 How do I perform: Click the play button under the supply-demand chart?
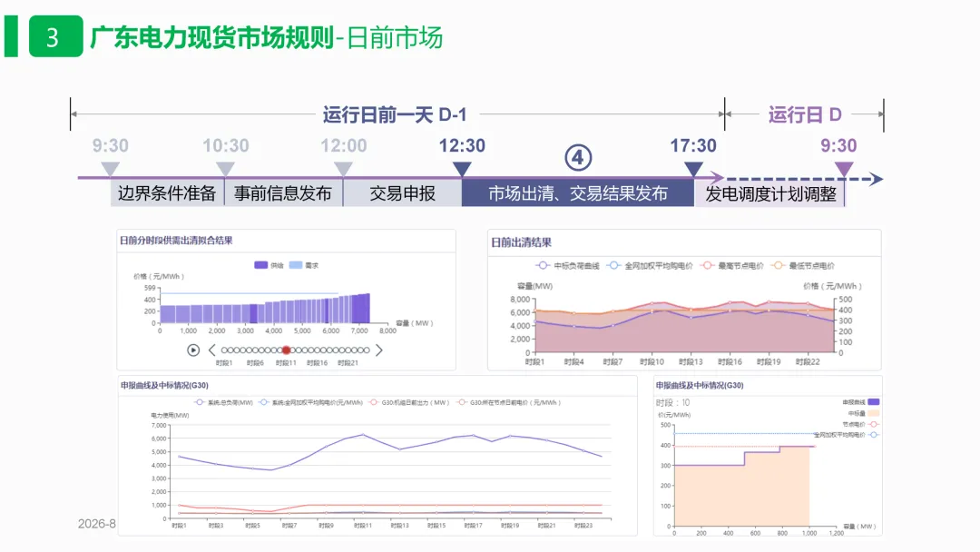pos(193,350)
